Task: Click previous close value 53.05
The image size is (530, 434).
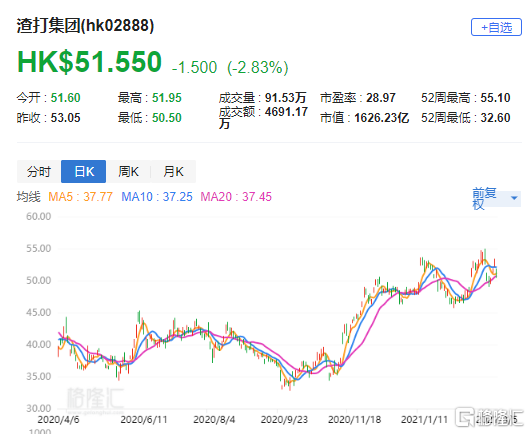Action: pyautogui.click(x=65, y=118)
